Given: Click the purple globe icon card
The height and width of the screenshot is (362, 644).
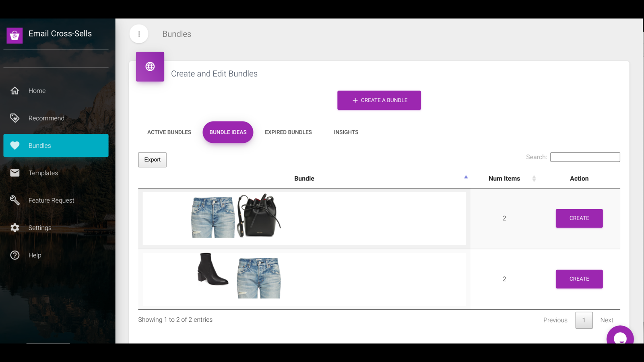Looking at the screenshot, I should (150, 67).
